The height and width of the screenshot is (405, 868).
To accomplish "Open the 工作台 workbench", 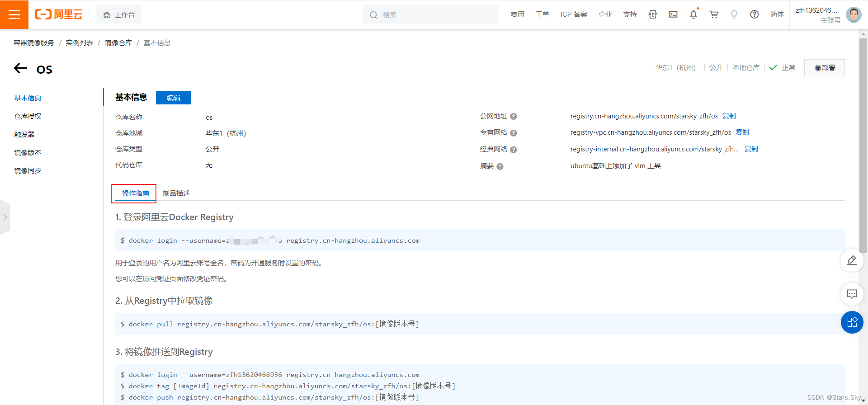I will coord(119,14).
